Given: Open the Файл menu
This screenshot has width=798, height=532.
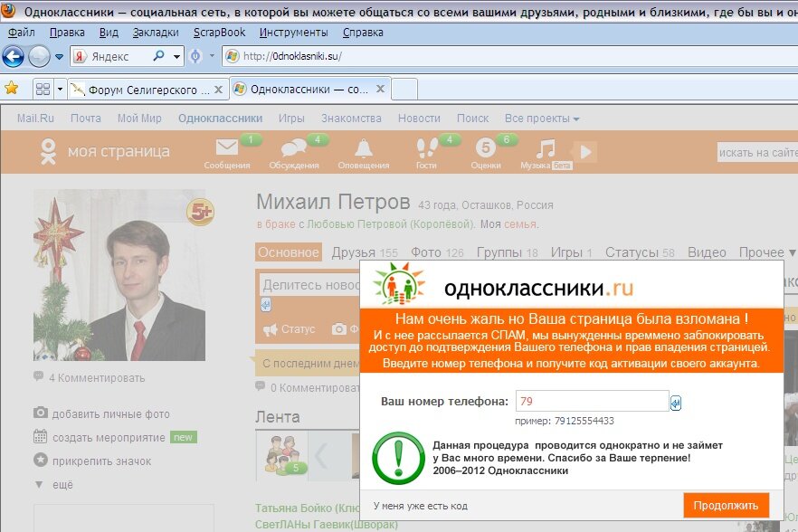Looking at the screenshot, I should 22,33.
